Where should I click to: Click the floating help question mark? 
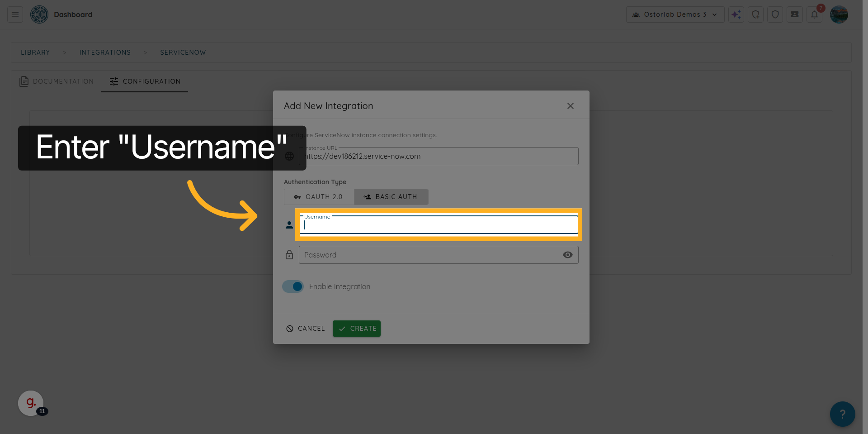(x=842, y=414)
